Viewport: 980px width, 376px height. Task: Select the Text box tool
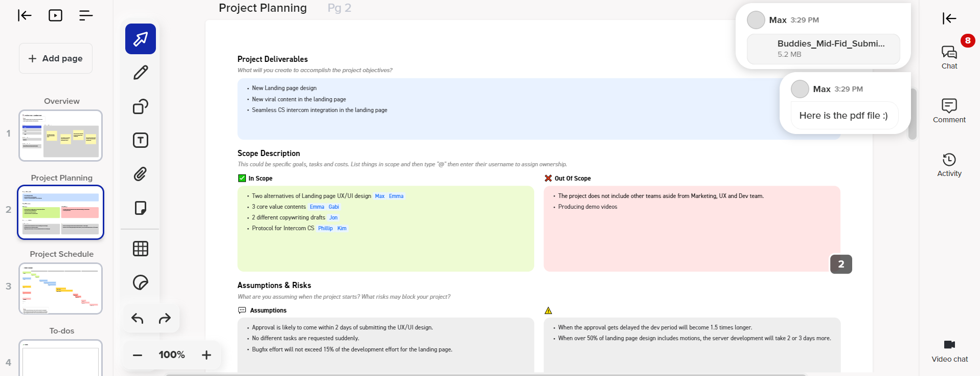(141, 140)
